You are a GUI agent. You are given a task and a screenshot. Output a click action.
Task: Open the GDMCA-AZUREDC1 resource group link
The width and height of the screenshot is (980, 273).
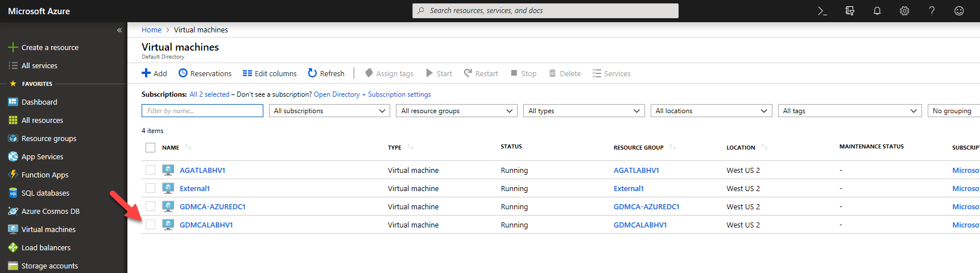tap(647, 206)
